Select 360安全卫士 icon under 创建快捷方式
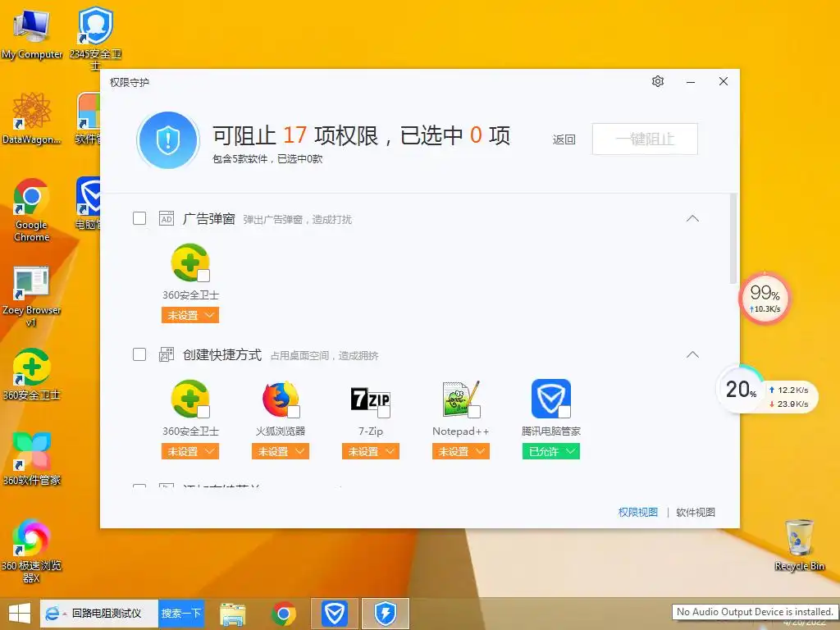 (189, 399)
